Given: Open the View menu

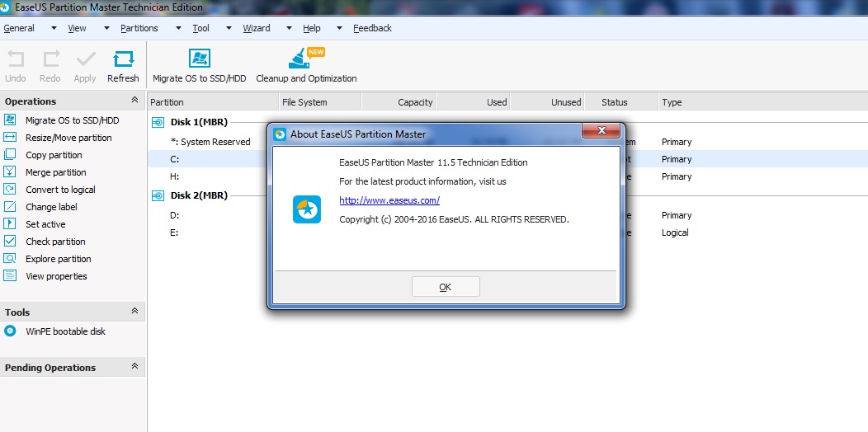Looking at the screenshot, I should point(77,28).
